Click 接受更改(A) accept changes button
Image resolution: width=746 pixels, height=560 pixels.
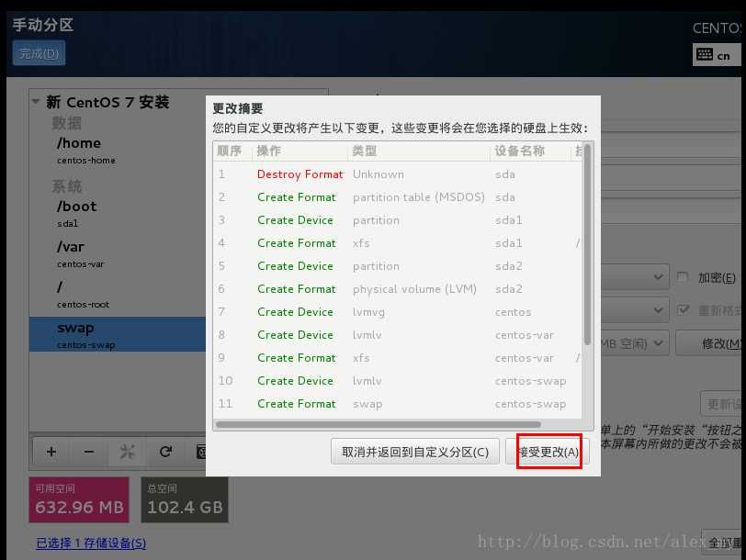(548, 452)
